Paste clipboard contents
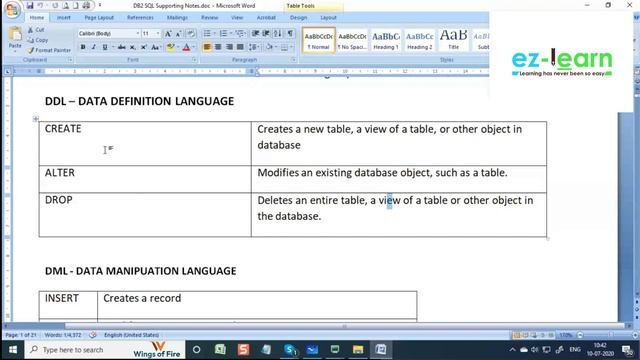 click(x=15, y=38)
